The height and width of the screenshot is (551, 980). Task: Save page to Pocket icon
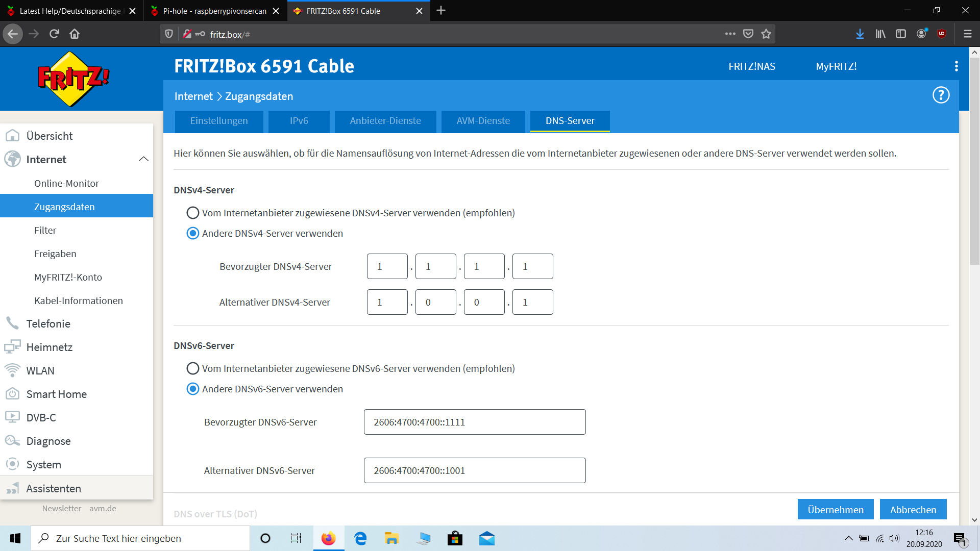pos(748,34)
